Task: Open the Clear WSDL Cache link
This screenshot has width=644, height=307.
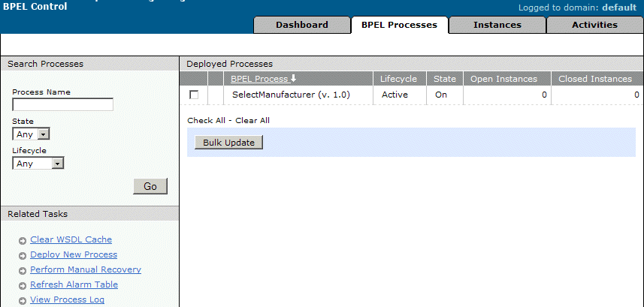Action: [x=71, y=239]
